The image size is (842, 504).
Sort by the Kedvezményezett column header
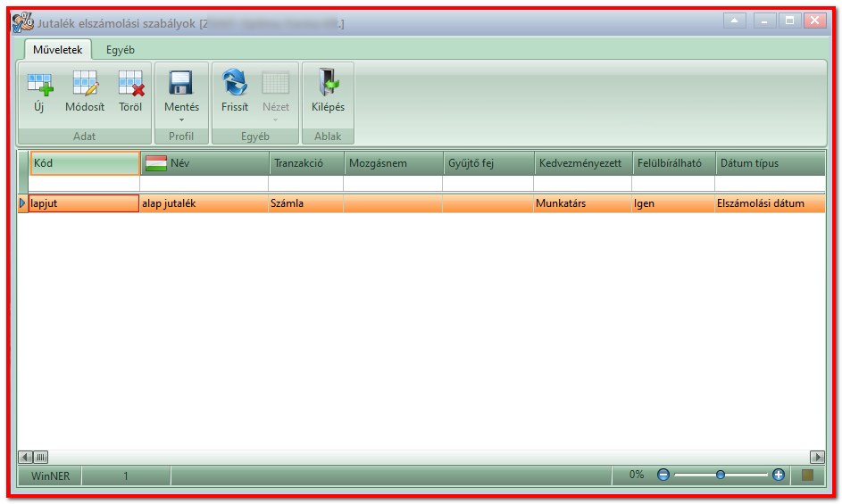tap(583, 163)
